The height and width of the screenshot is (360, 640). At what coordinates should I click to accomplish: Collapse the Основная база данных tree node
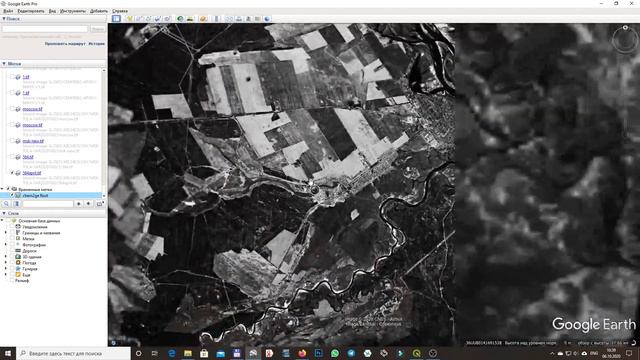click(2, 220)
